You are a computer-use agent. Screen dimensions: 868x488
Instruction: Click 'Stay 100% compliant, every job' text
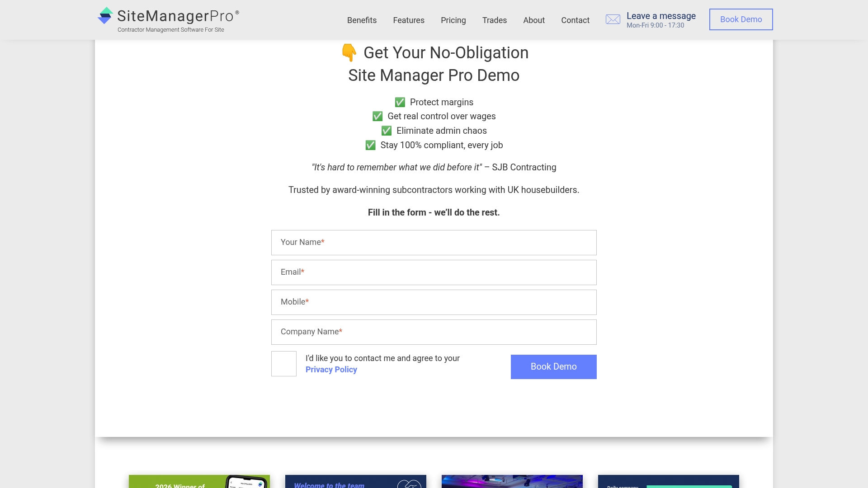click(x=442, y=145)
